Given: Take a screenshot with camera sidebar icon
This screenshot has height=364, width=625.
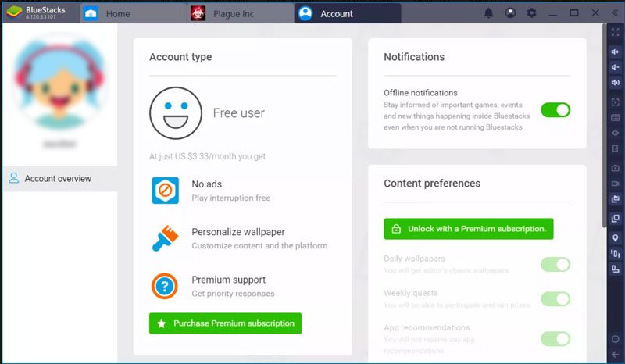Looking at the screenshot, I should (x=616, y=167).
